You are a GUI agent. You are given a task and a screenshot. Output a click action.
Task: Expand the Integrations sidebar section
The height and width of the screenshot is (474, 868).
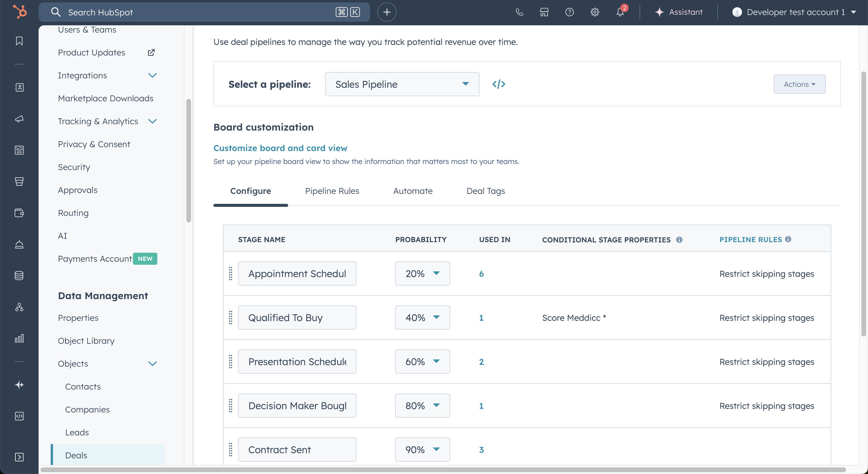pyautogui.click(x=152, y=75)
